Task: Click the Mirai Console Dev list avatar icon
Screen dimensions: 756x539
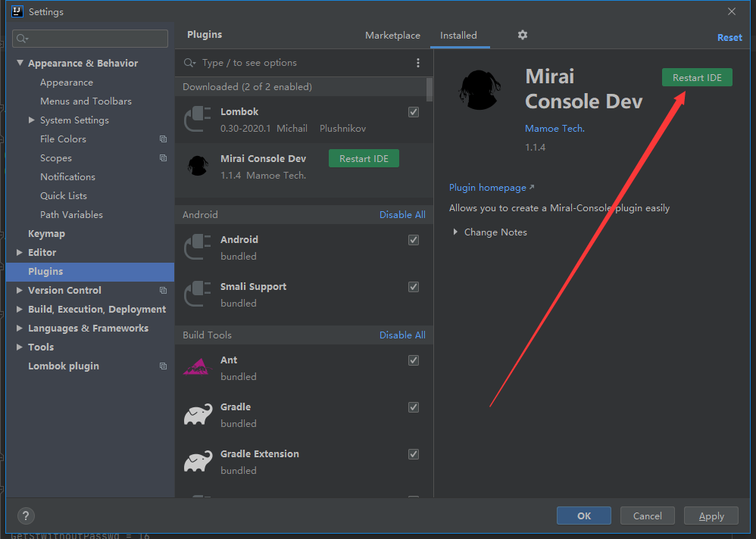Action: tap(198, 166)
